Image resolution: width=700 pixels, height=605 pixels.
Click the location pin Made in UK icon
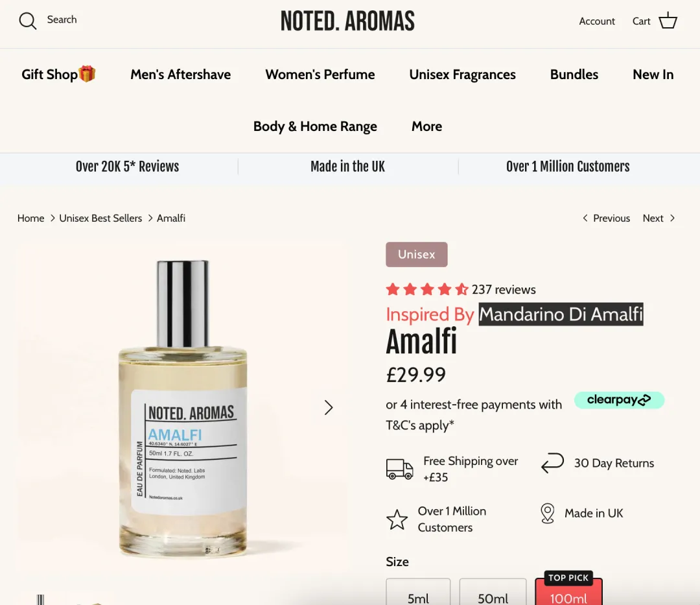pos(547,514)
